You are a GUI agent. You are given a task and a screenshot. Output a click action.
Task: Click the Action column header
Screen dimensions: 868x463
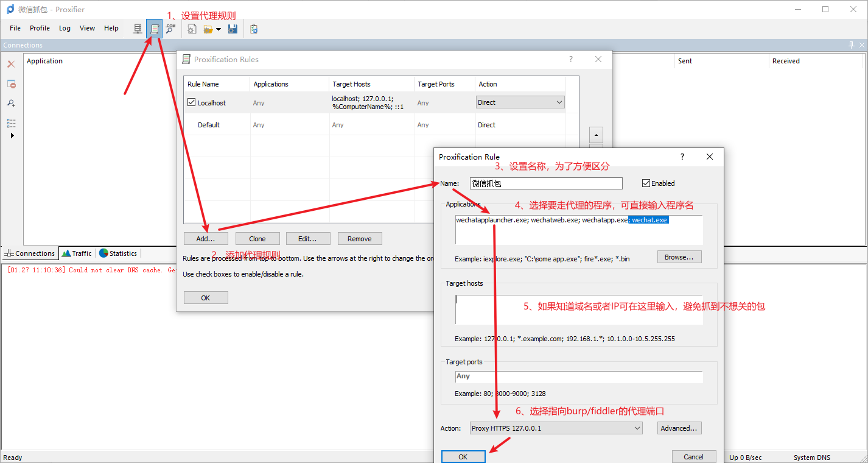point(520,84)
